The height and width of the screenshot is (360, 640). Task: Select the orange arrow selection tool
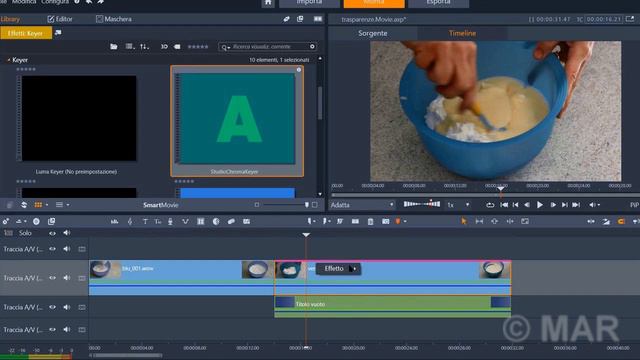pyautogui.click(x=464, y=221)
